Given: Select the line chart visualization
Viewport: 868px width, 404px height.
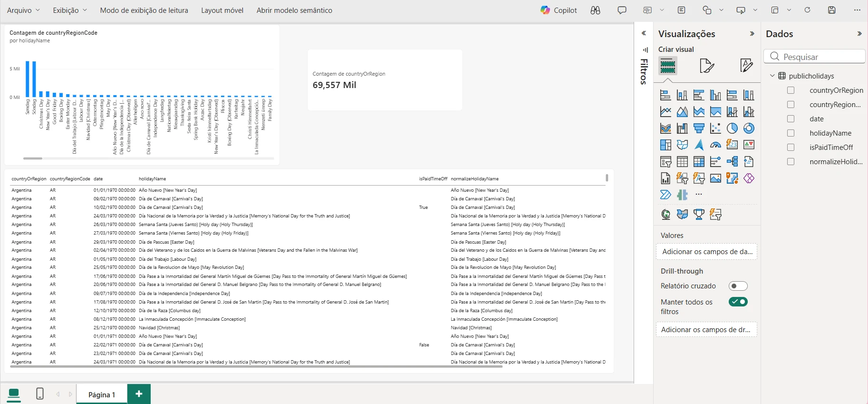Looking at the screenshot, I should click(665, 112).
